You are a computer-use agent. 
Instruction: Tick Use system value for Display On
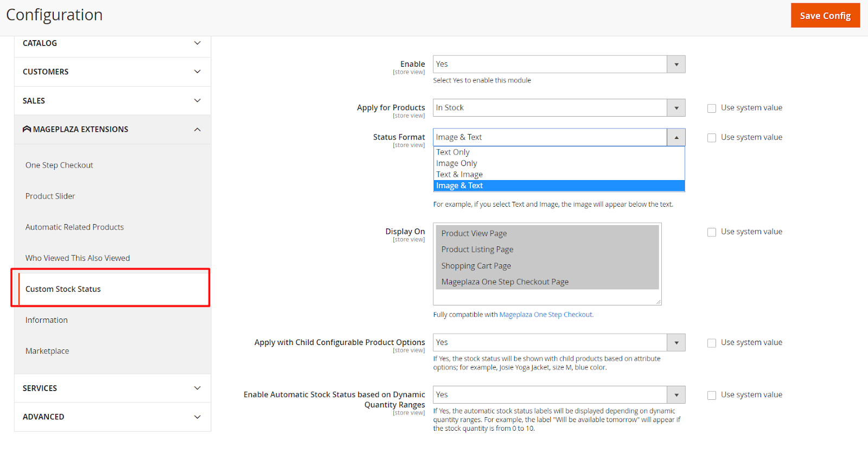pyautogui.click(x=712, y=232)
